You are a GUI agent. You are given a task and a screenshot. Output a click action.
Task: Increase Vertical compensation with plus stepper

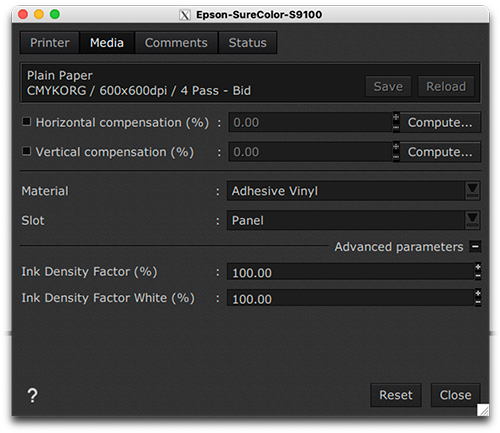pyautogui.click(x=396, y=147)
